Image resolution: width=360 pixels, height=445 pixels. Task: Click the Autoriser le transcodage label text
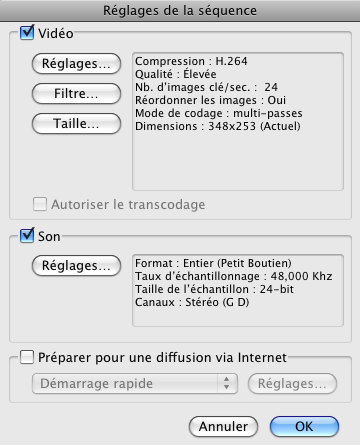coord(128,204)
